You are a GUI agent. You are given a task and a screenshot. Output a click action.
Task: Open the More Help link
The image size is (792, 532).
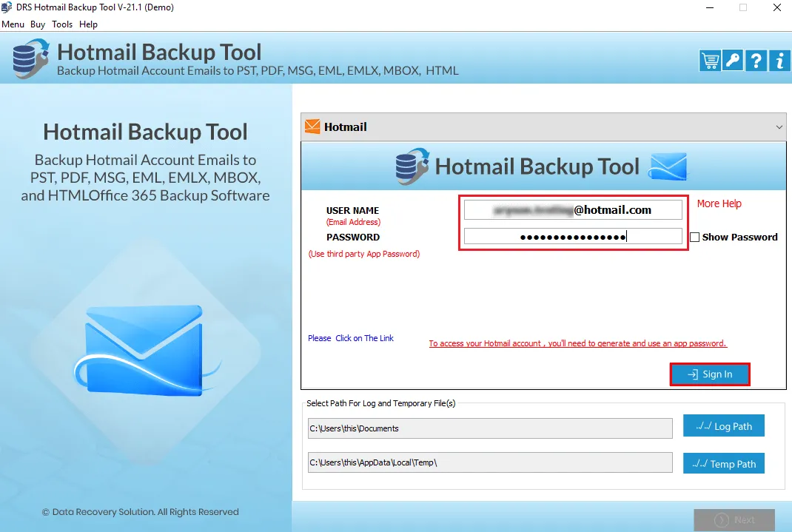[719, 203]
